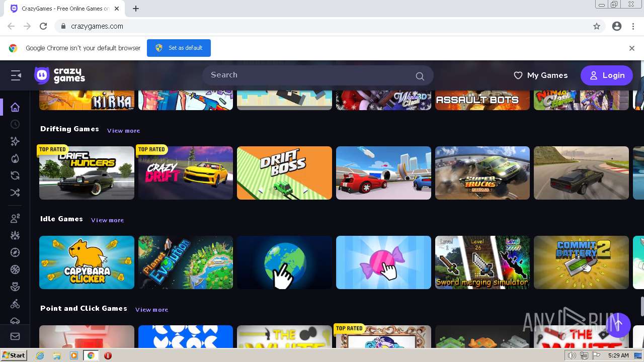This screenshot has width=644, height=362.
Task: Open Super Trucks Offroad thumbnail
Action: point(482,173)
